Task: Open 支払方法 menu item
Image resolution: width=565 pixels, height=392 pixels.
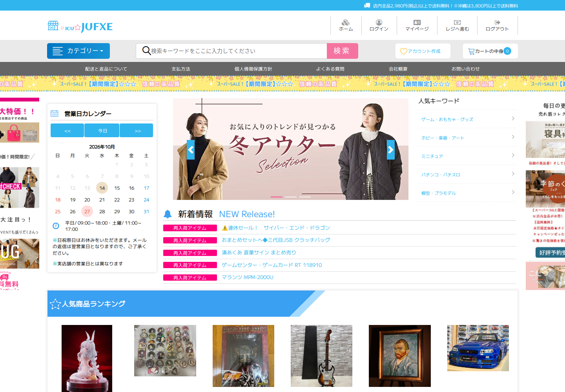Action: (x=181, y=69)
